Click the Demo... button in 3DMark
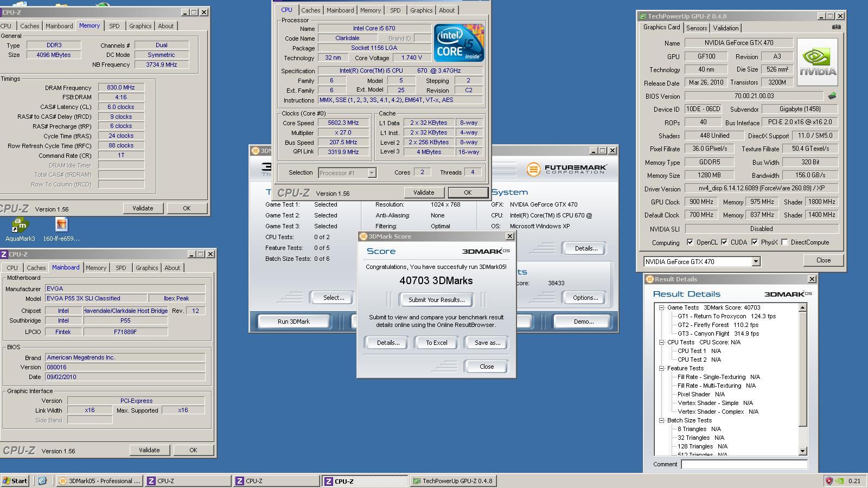 point(583,322)
